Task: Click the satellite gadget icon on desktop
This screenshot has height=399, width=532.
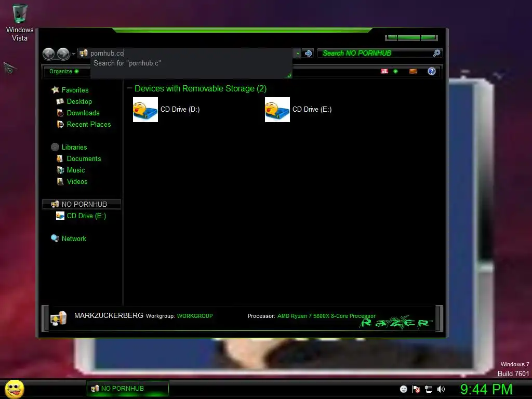Action: (x=9, y=68)
